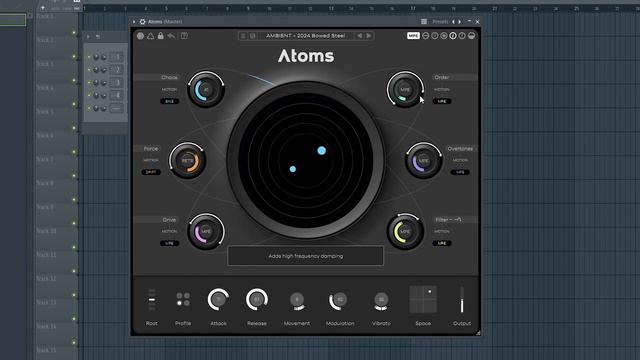Image resolution: width=640 pixels, height=360 pixels.
Task: Click bar 9 on the playlist timeline ruler
Action: 248,8
